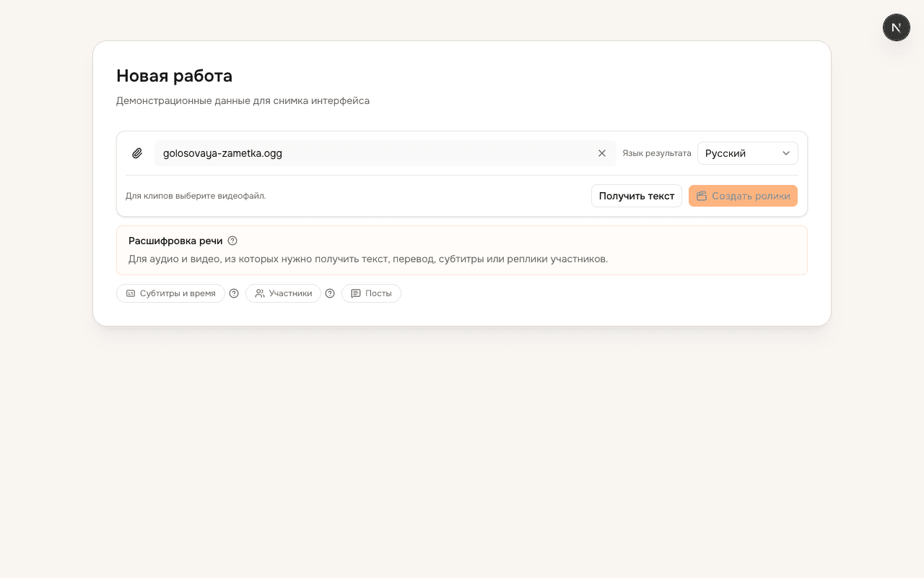
Task: Toggle the Субтитры и время option
Action: coord(170,293)
